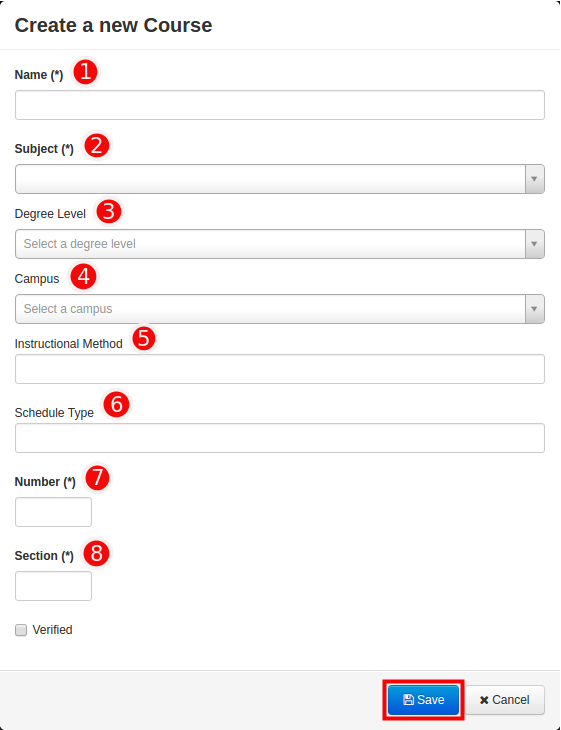This screenshot has width=561, height=730.
Task: Click the red number 2 badge
Action: [x=97, y=146]
